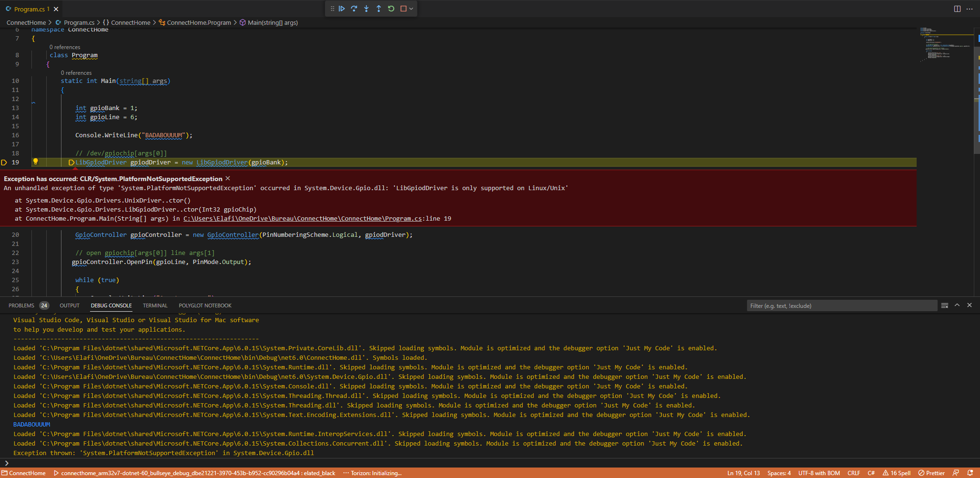Viewport: 980px width, 478px height.
Task: Step into the current function call
Action: click(x=366, y=9)
